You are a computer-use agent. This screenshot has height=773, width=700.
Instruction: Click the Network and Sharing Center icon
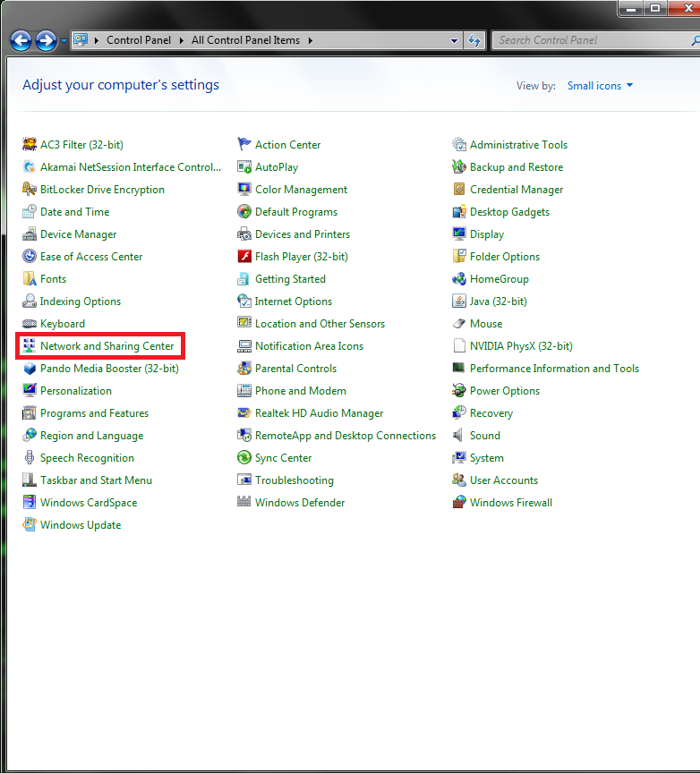click(30, 345)
